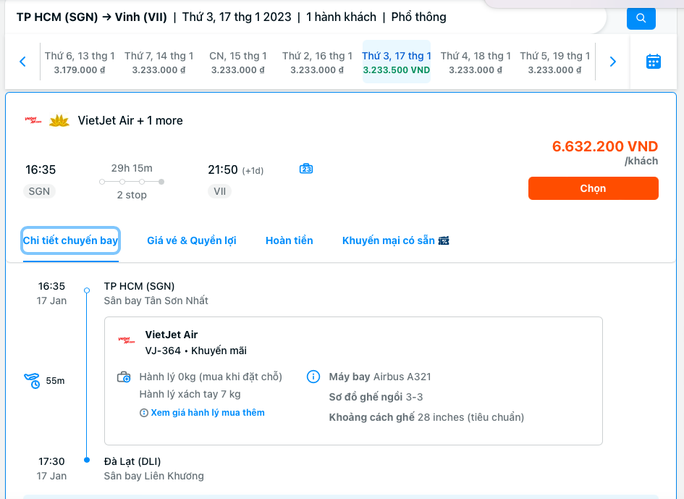Screen dimensions: 684x499
Task: Switch to Giá vé & Quyền lợi tab
Action: pos(191,241)
